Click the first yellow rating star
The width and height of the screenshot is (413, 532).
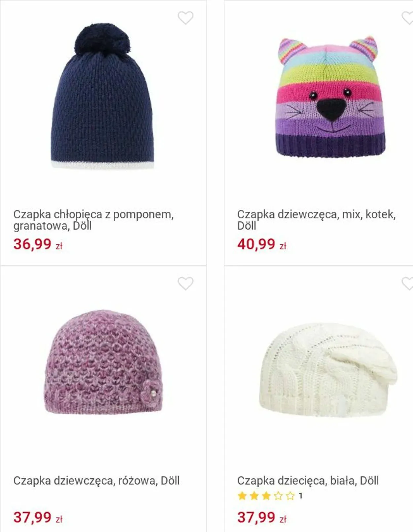click(242, 496)
